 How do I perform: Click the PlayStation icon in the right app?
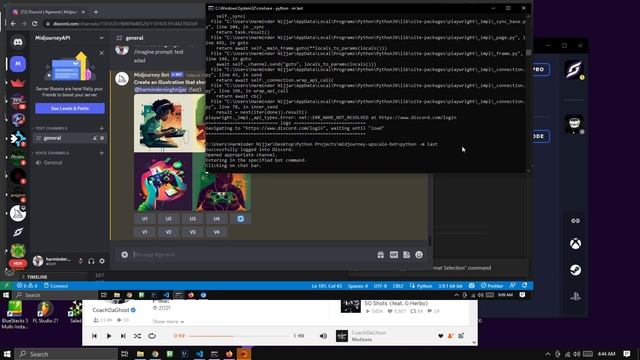coord(576,296)
